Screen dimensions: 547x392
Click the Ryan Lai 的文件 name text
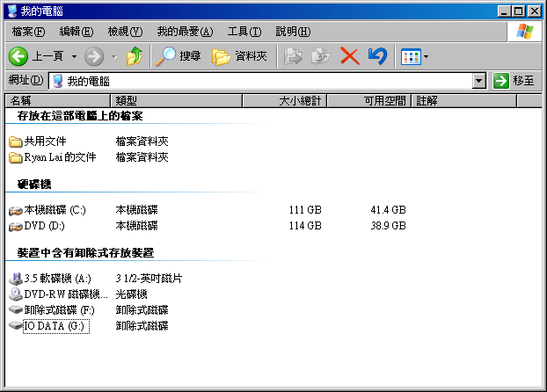(x=60, y=157)
